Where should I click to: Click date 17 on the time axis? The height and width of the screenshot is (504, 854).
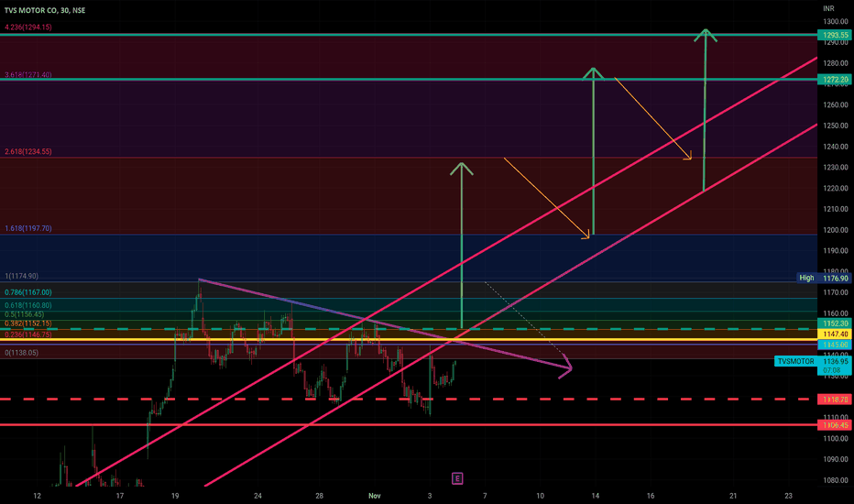[120, 496]
